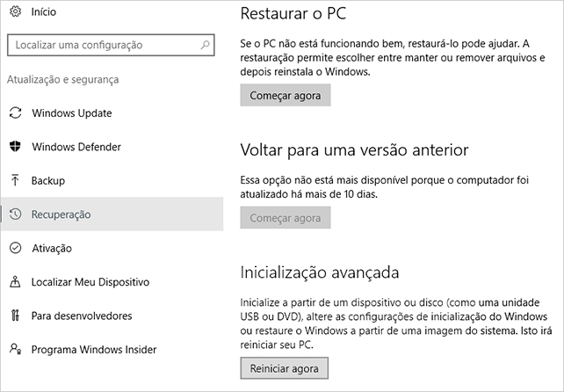Click the Ativação checkmark circle icon
564x392 pixels.
15,248
